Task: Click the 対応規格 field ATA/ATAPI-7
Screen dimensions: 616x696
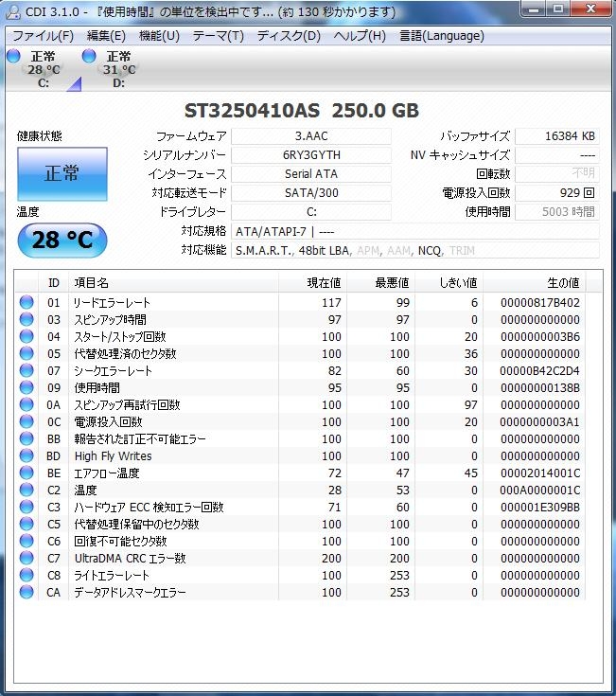Action: [x=415, y=231]
